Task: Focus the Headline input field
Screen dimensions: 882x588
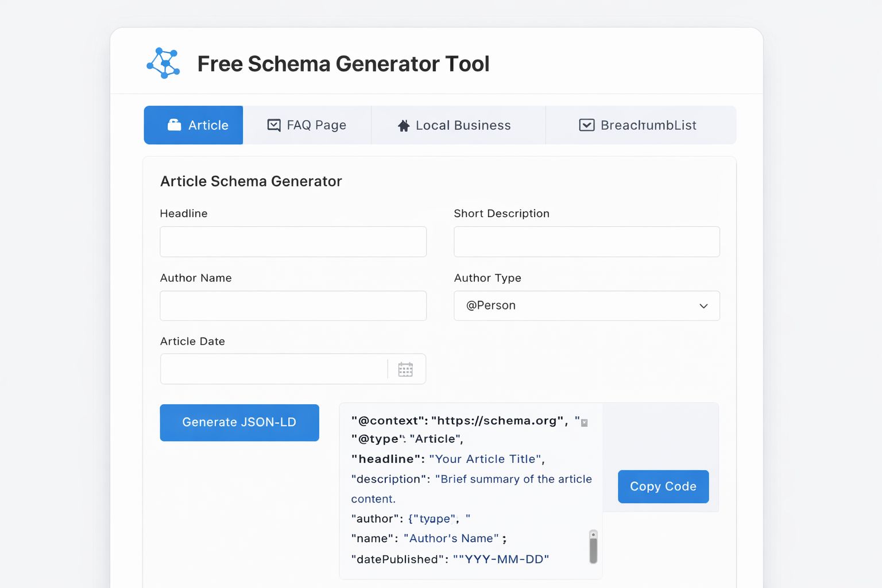Action: point(293,242)
